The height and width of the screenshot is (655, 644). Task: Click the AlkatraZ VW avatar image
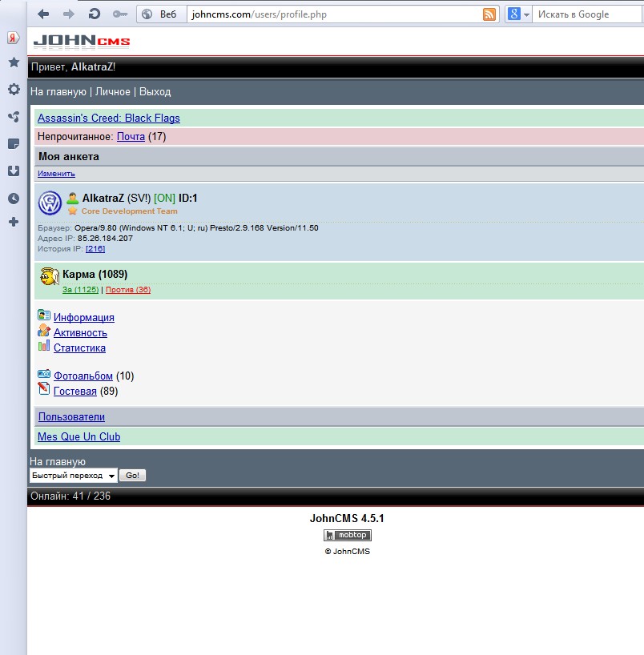[x=50, y=203]
